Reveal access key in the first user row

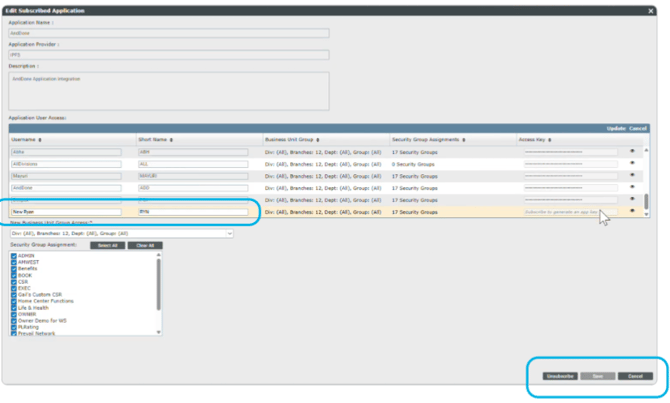point(631,151)
